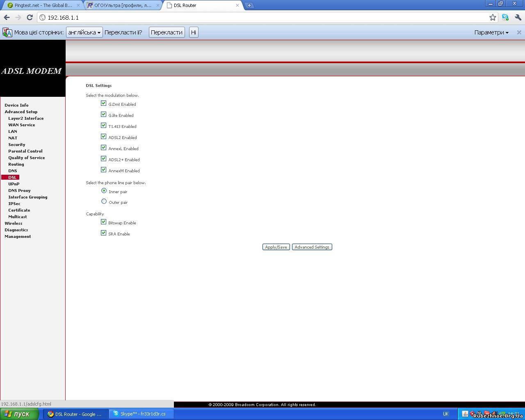Open Wireless in sidebar
The height and width of the screenshot is (420, 525).
14,223
